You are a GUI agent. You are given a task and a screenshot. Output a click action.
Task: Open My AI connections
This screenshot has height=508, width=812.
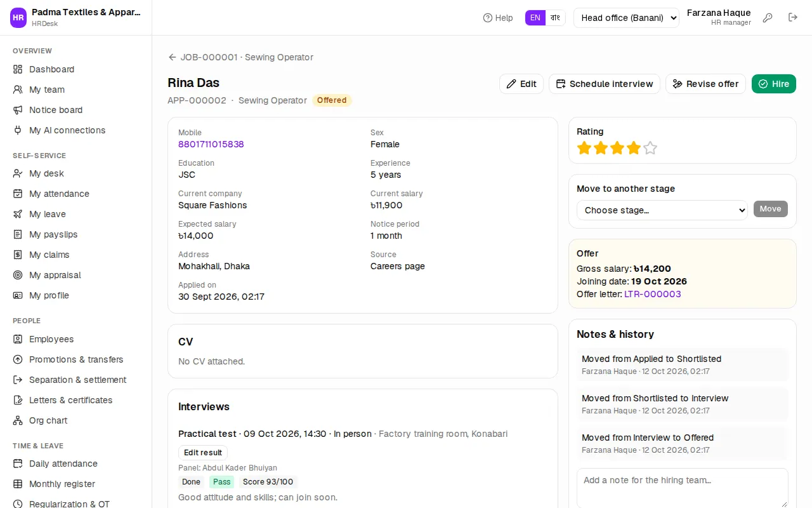pyautogui.click(x=76, y=130)
